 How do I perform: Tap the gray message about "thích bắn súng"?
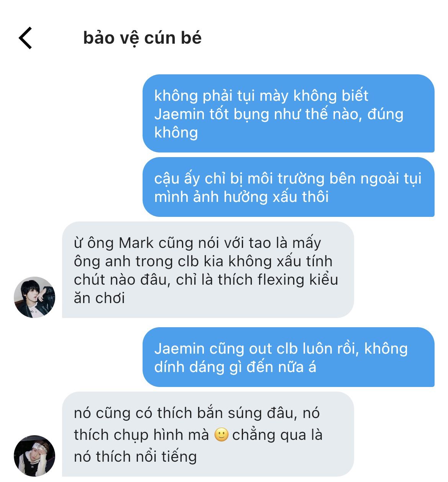point(208,434)
